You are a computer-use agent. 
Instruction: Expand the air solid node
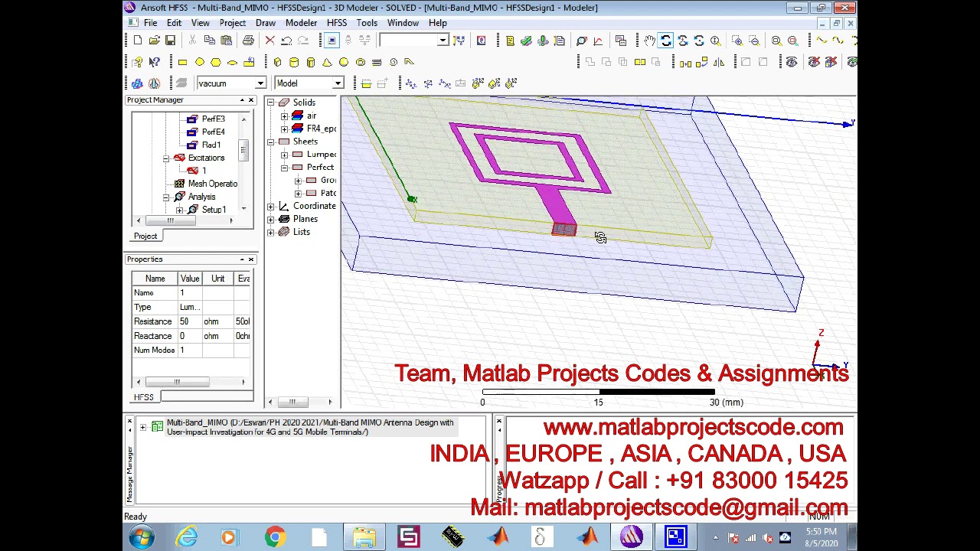coord(285,116)
